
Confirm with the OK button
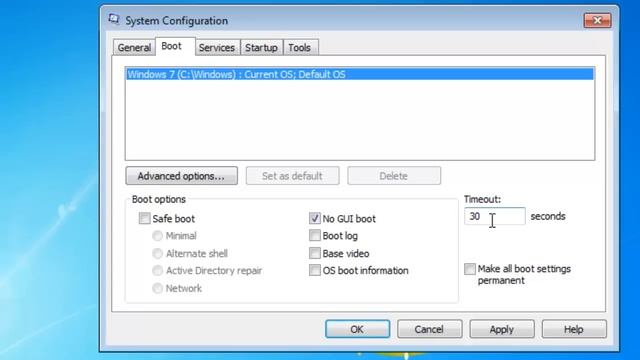point(358,329)
